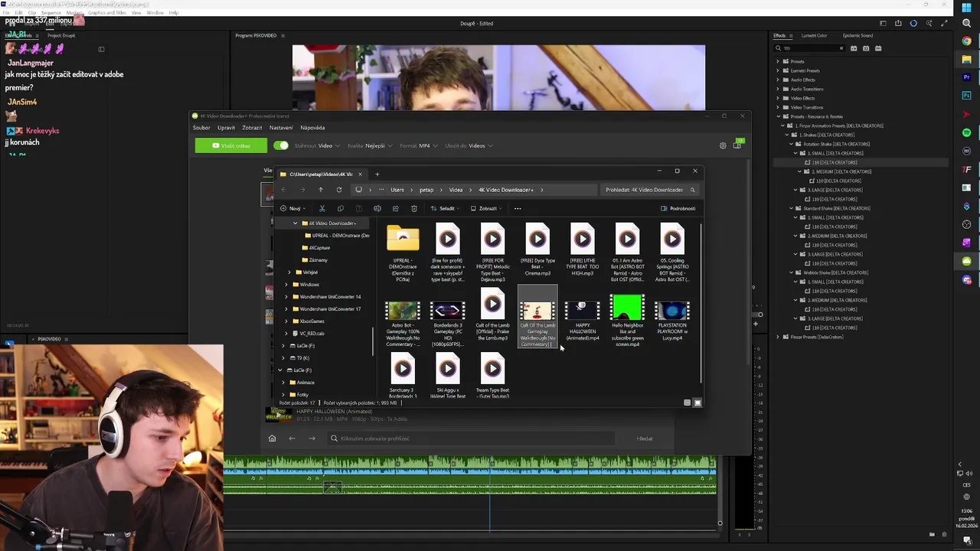Click the URL field in 4K Downloader browser bar

coord(471,439)
